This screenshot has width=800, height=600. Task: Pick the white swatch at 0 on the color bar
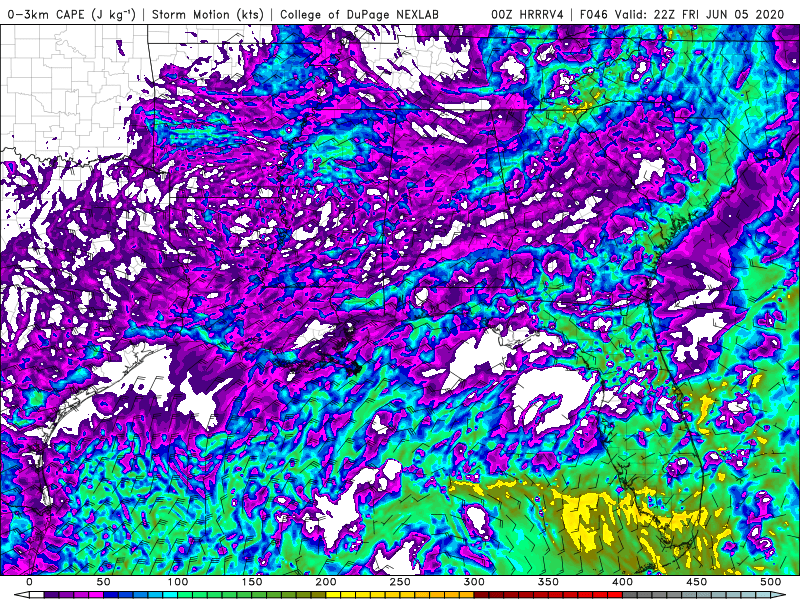click(x=37, y=594)
